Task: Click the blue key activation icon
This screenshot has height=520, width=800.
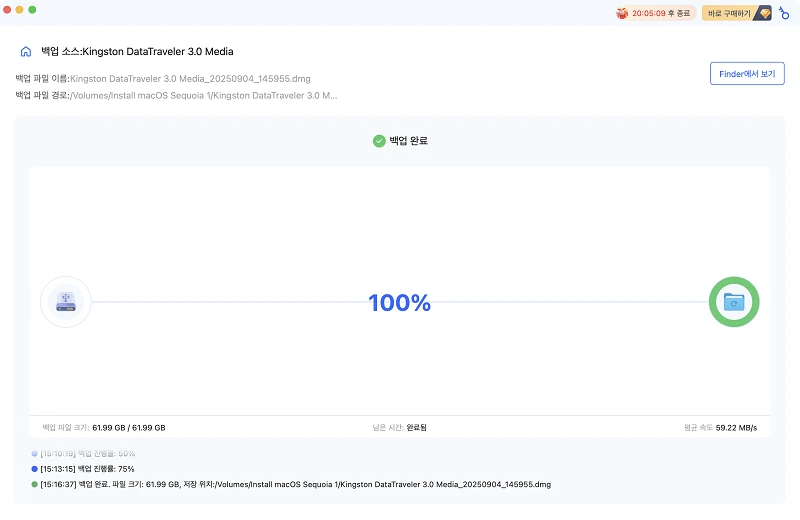Action: [x=784, y=13]
